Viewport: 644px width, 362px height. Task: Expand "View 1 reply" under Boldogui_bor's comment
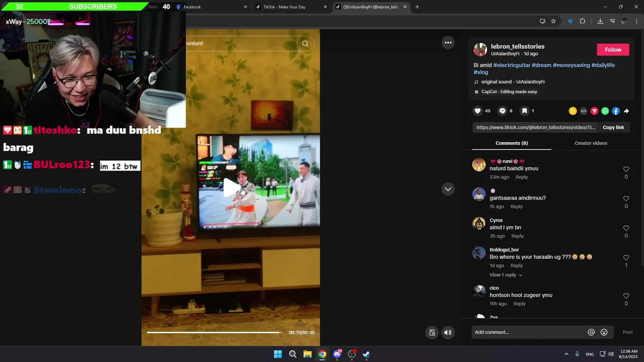[x=506, y=275]
